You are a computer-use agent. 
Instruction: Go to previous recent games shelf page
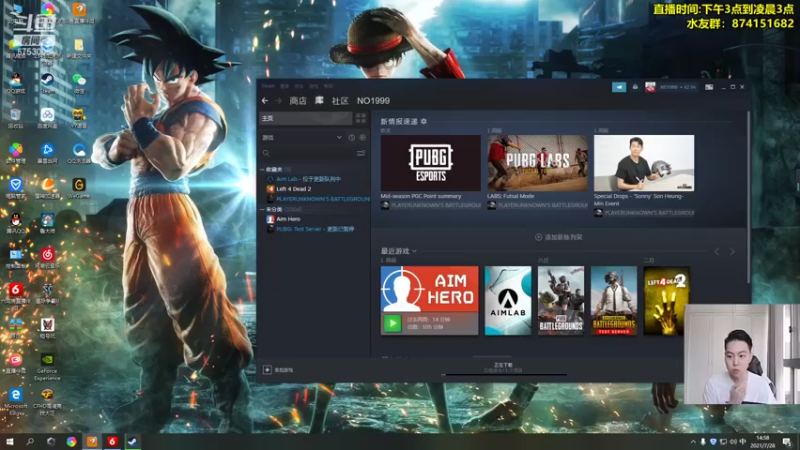(717, 252)
